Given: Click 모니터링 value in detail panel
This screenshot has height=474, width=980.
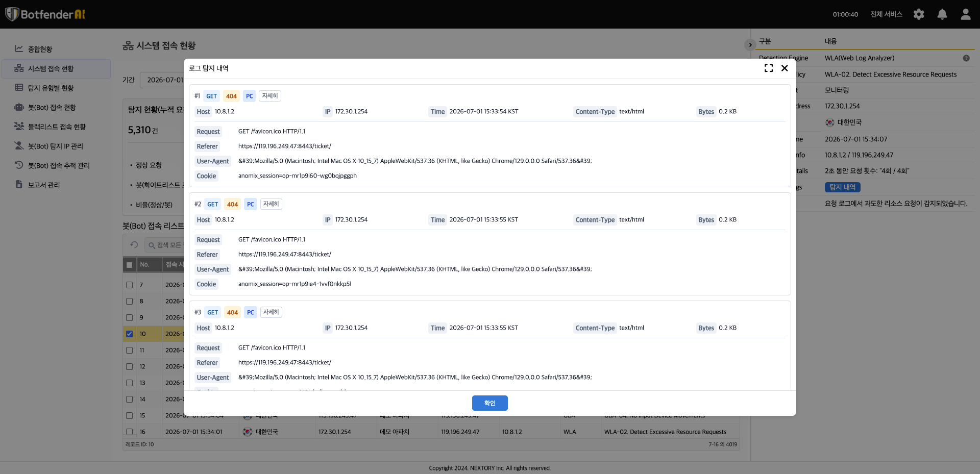Looking at the screenshot, I should click(837, 90).
